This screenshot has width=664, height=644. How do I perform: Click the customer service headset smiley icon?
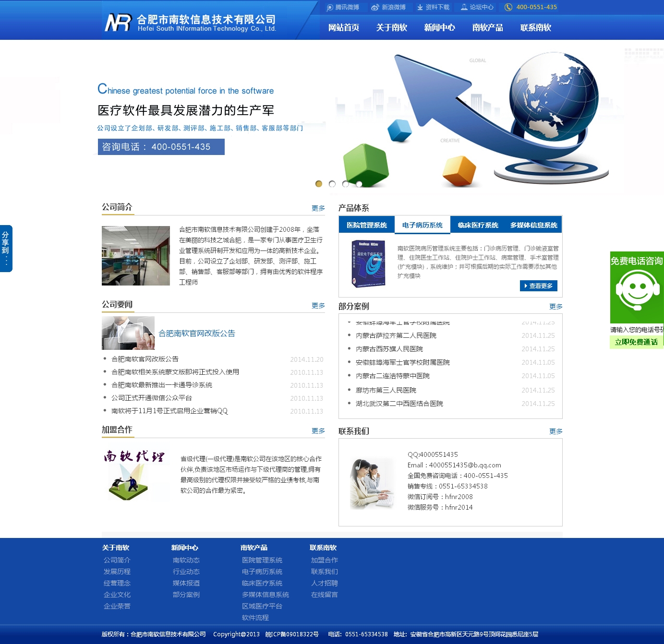click(637, 290)
